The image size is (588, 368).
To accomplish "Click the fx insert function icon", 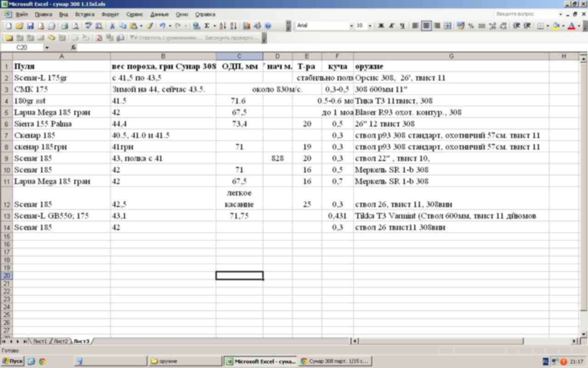I will (x=73, y=47).
